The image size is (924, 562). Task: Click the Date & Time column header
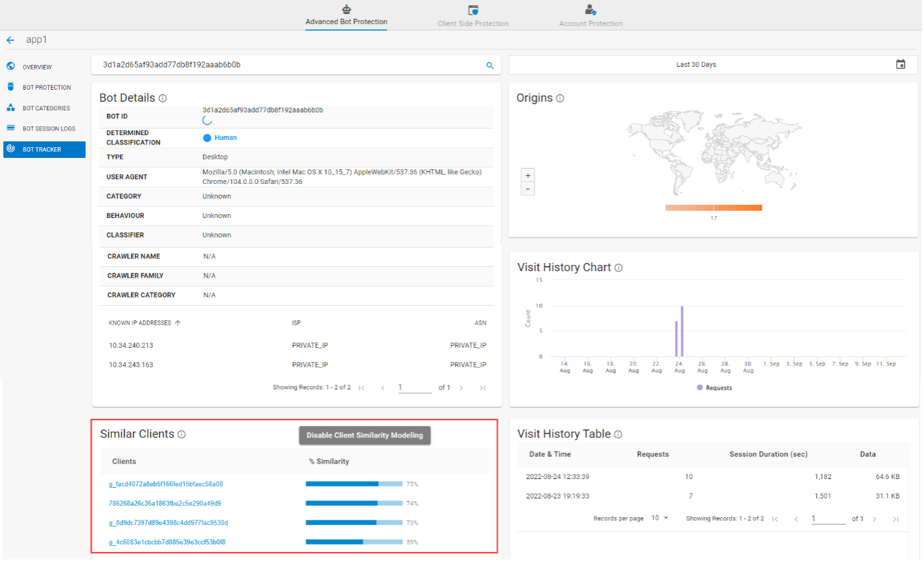[x=550, y=454]
